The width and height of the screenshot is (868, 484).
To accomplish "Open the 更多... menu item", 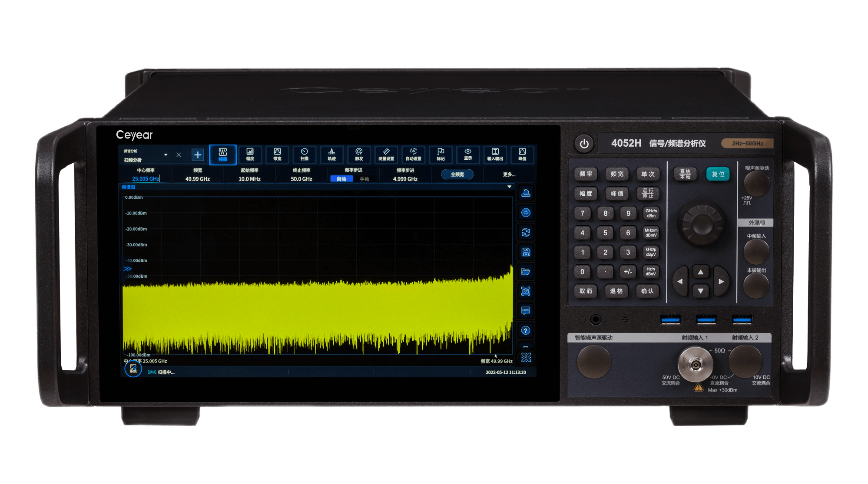I will [509, 175].
